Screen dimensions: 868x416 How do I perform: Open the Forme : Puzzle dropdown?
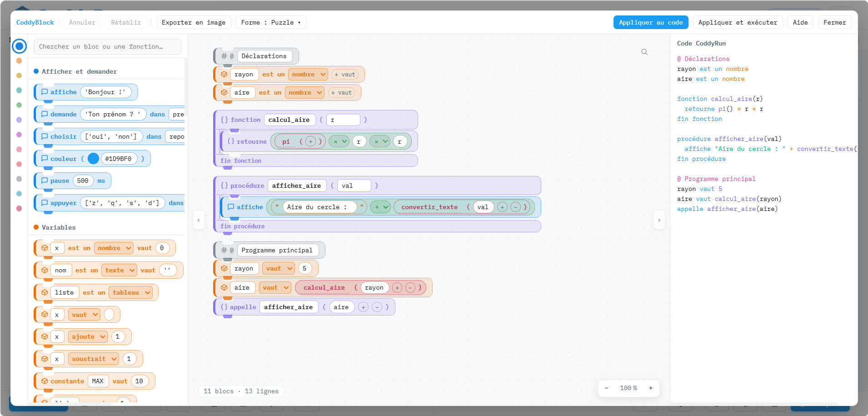coord(271,22)
